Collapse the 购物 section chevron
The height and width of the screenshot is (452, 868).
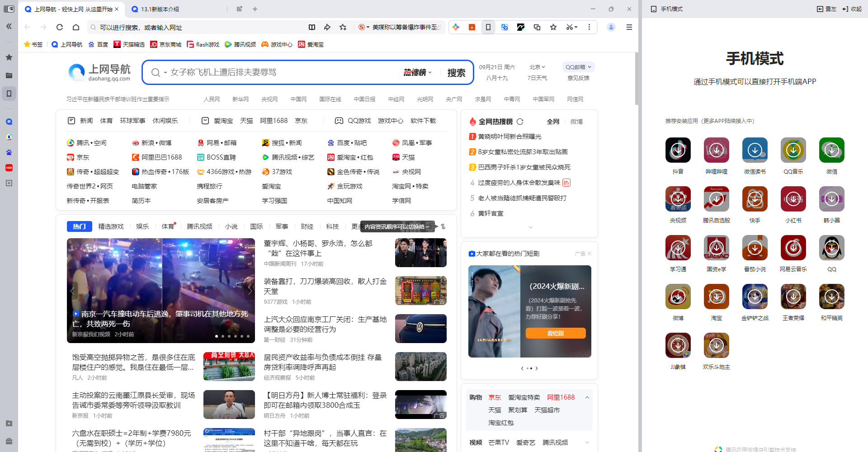pyautogui.click(x=587, y=397)
